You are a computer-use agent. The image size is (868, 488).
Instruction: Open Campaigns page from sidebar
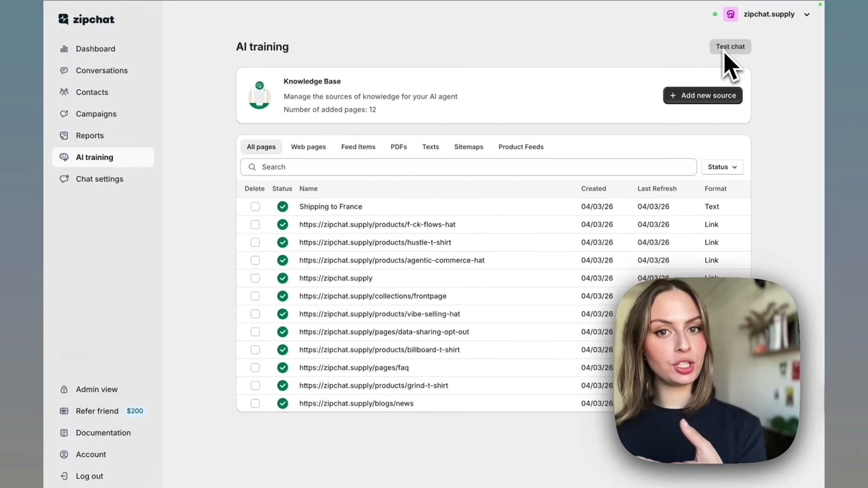pos(96,114)
